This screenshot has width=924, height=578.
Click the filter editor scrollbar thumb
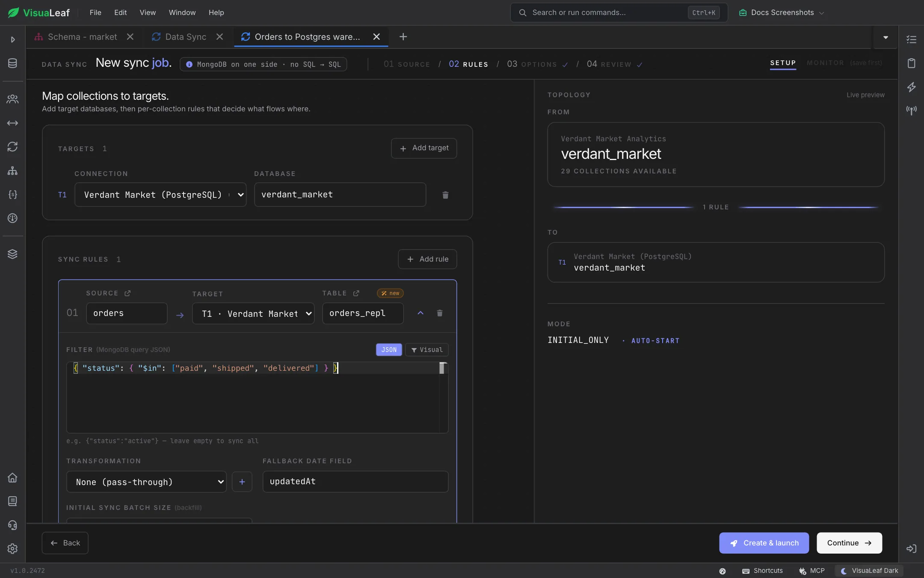click(x=442, y=368)
